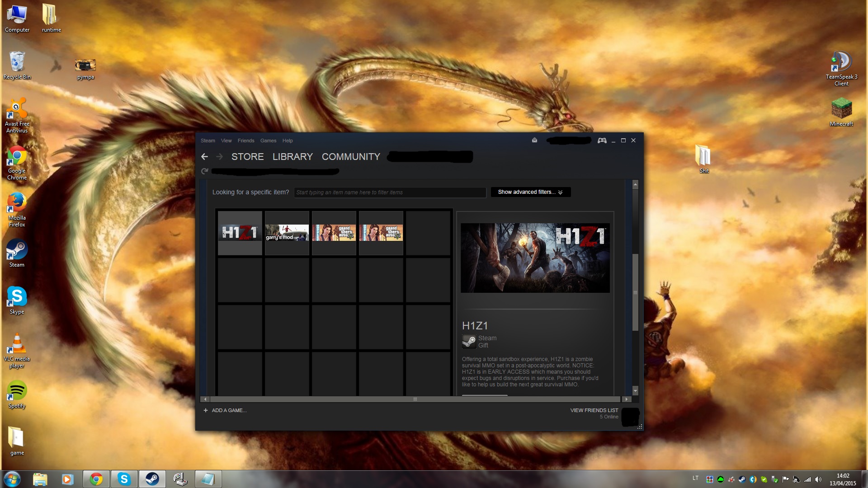Open the Steam menu

tap(208, 141)
